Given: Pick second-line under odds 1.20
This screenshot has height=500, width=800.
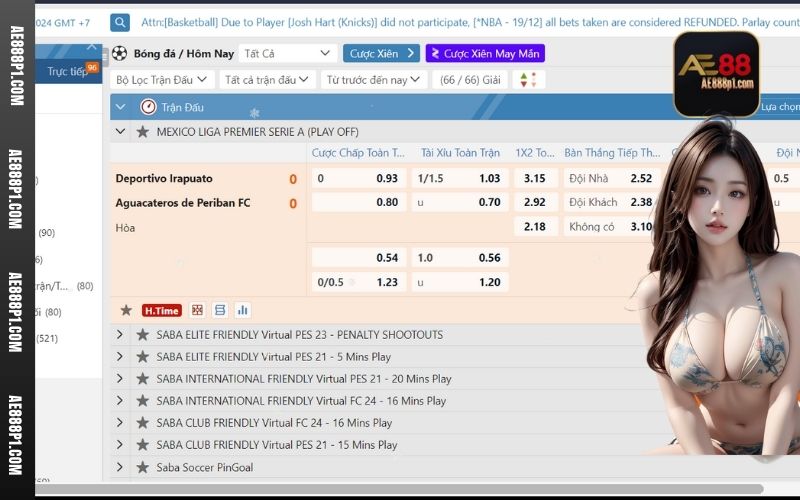Looking at the screenshot, I should pyautogui.click(x=460, y=282).
